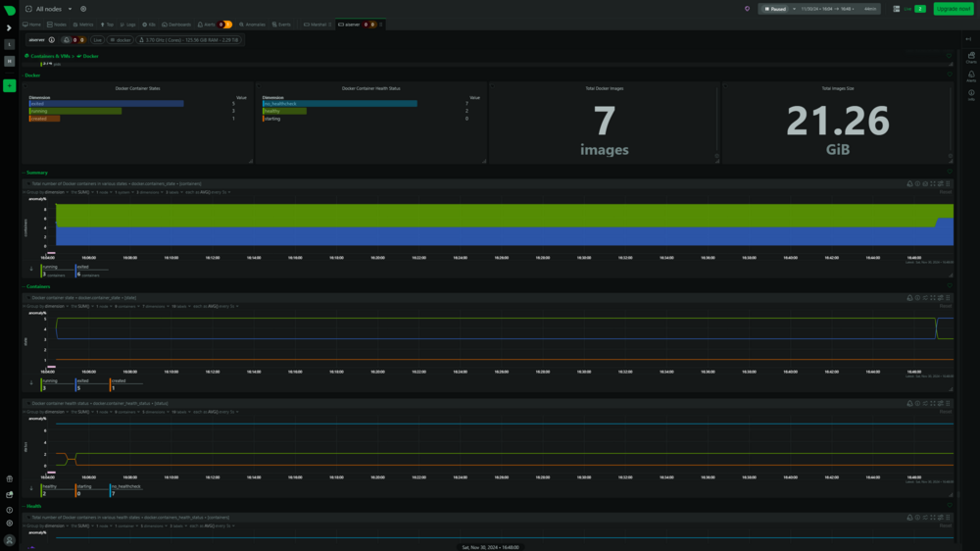Go to the Home tab

pos(32,25)
